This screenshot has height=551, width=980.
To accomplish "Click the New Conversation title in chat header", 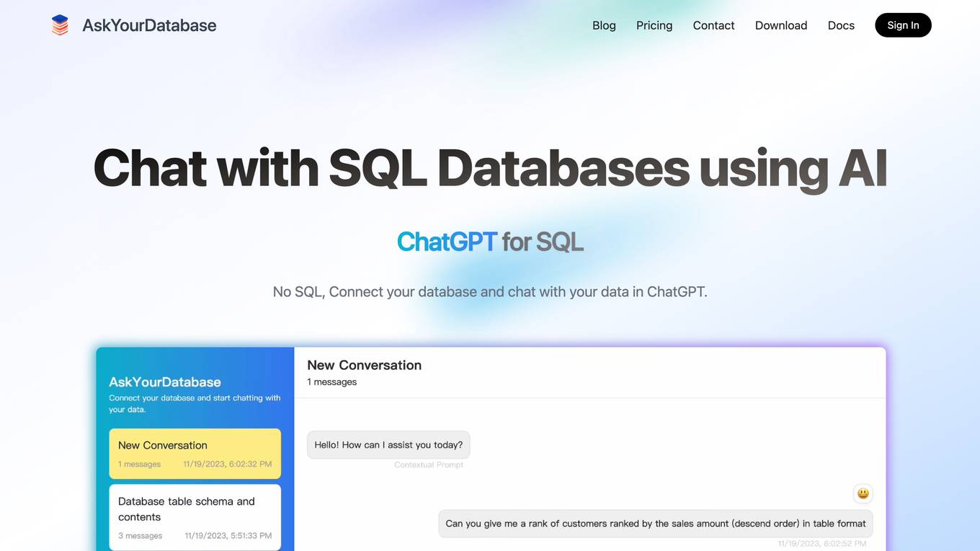I will coord(365,365).
